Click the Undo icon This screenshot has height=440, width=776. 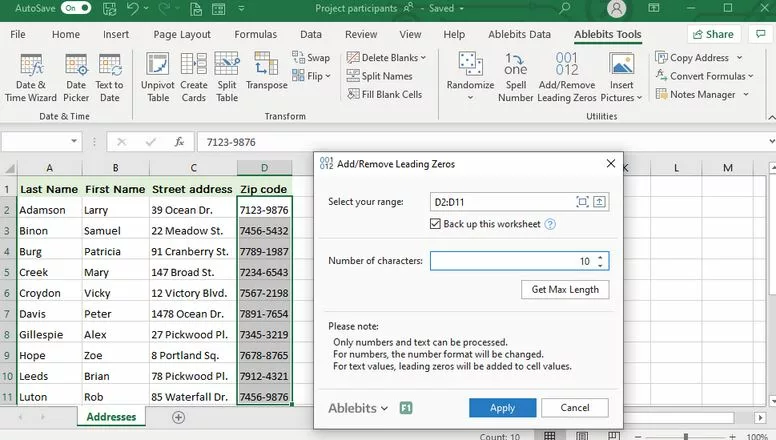[133, 8]
